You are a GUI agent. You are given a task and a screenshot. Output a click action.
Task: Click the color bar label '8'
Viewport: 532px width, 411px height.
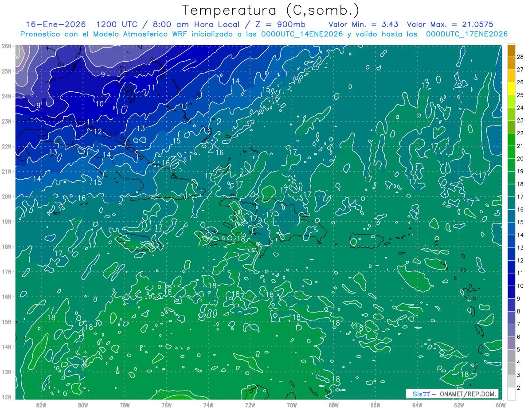point(518,311)
